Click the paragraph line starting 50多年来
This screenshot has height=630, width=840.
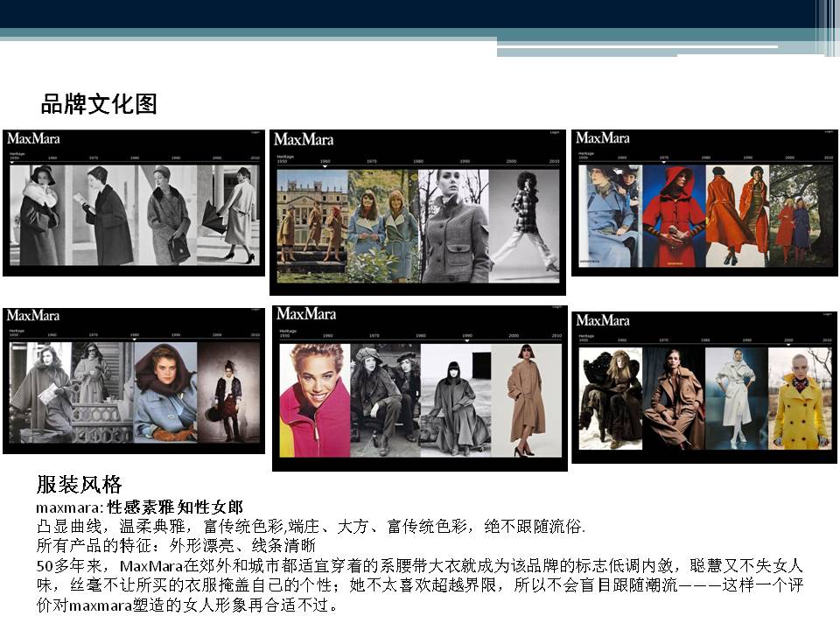pyautogui.click(x=419, y=566)
